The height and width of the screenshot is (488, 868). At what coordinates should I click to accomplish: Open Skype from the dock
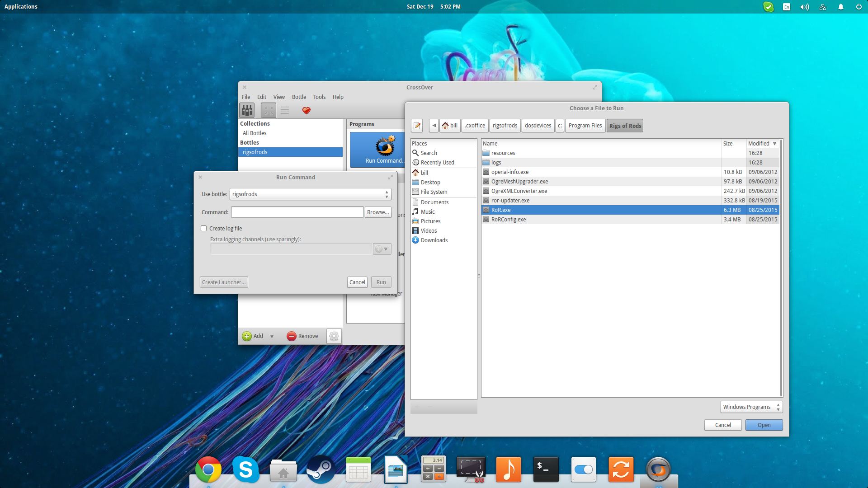tap(246, 470)
